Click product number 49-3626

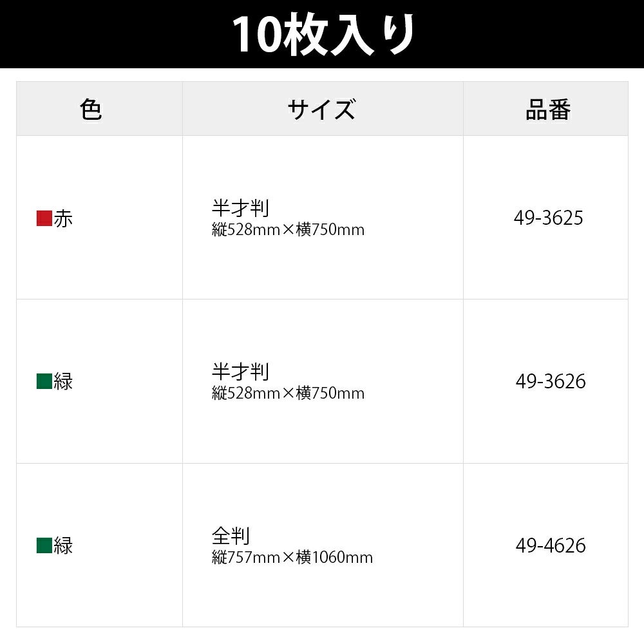click(551, 381)
